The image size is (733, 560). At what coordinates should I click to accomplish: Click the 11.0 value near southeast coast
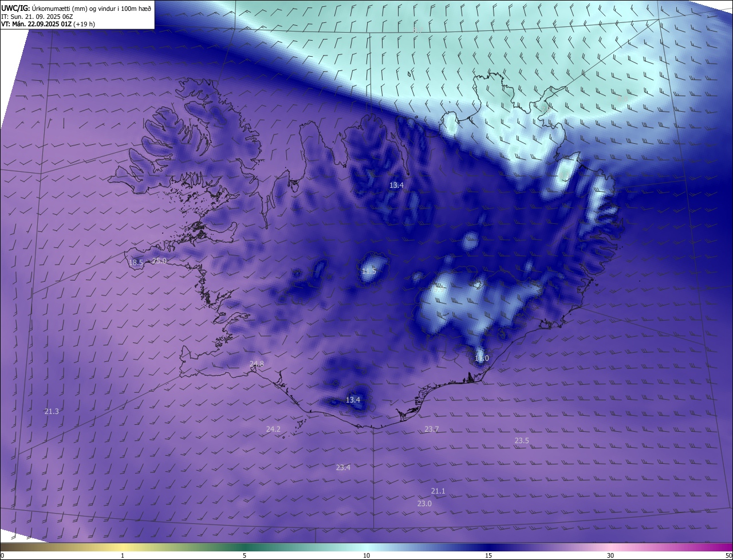[x=482, y=358]
